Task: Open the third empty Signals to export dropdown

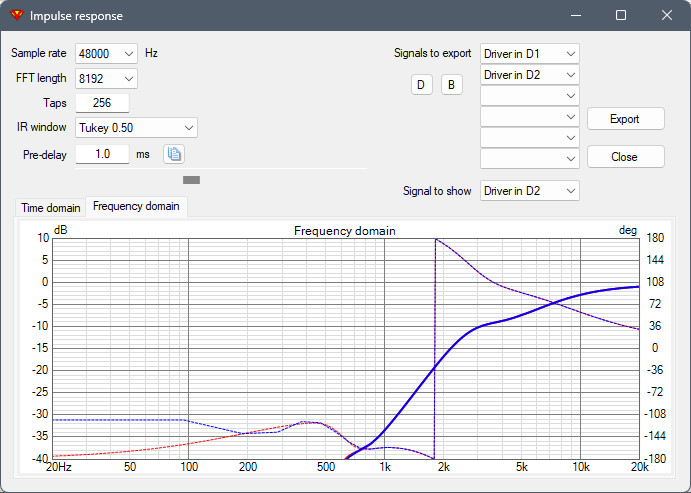Action: 530,96
